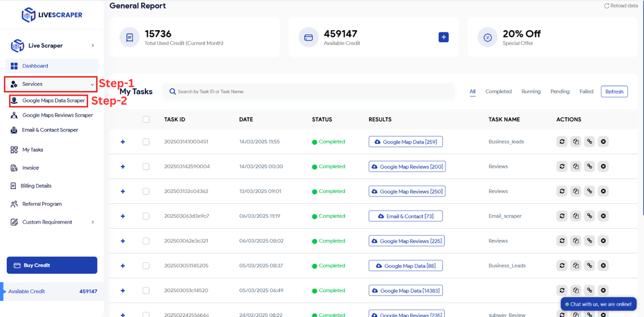This screenshot has height=317, width=644.
Task: Rerun the Email_scraper task with refresh icon
Action: (x=562, y=216)
